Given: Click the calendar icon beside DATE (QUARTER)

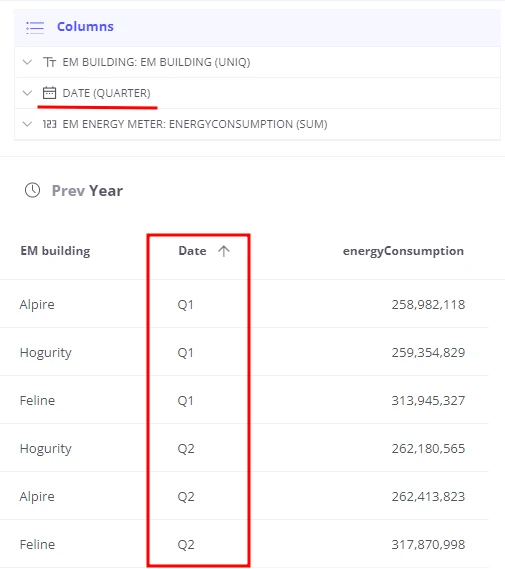Looking at the screenshot, I should tap(49, 93).
